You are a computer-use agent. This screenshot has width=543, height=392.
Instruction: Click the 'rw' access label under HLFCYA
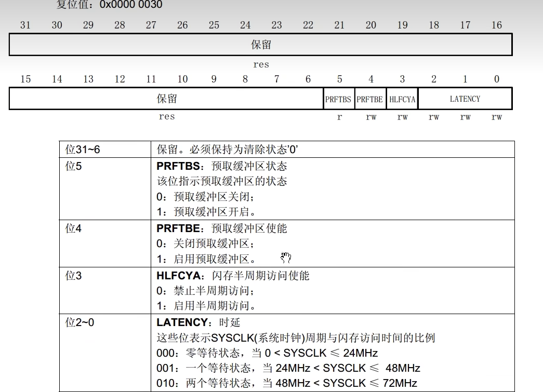coord(402,117)
